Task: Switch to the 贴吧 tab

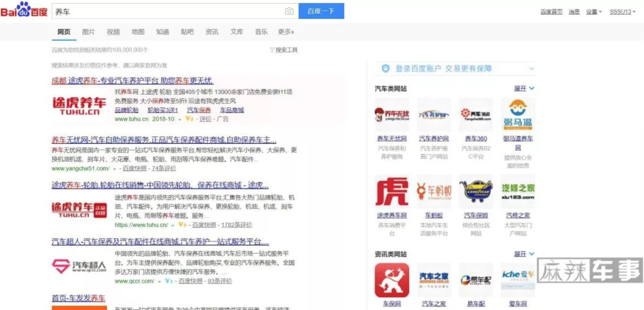Action: click(187, 32)
